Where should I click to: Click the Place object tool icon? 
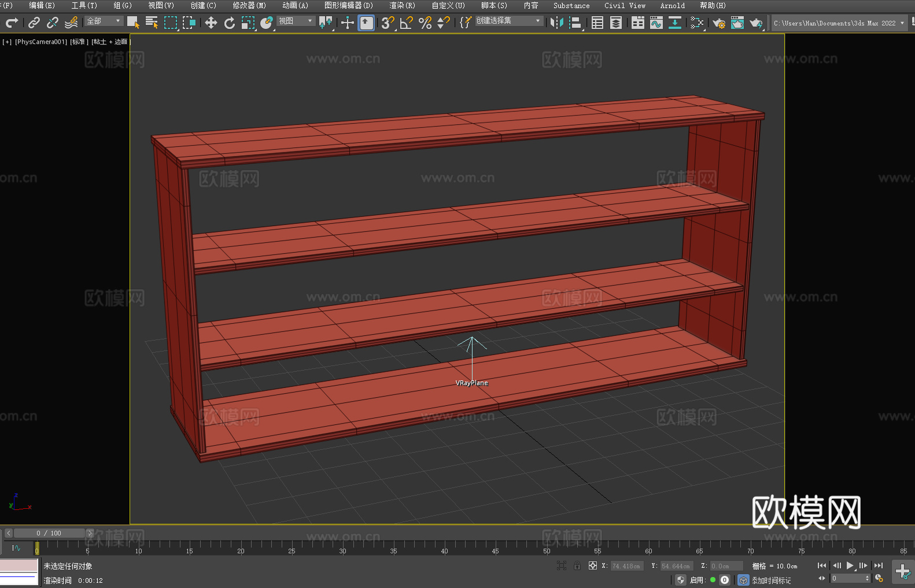pyautogui.click(x=267, y=23)
